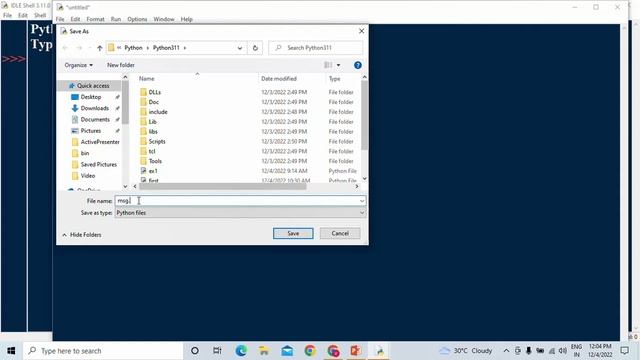Select Saved Pictures in navigation pane
Image resolution: width=640 pixels, height=360 pixels.
[x=98, y=164]
